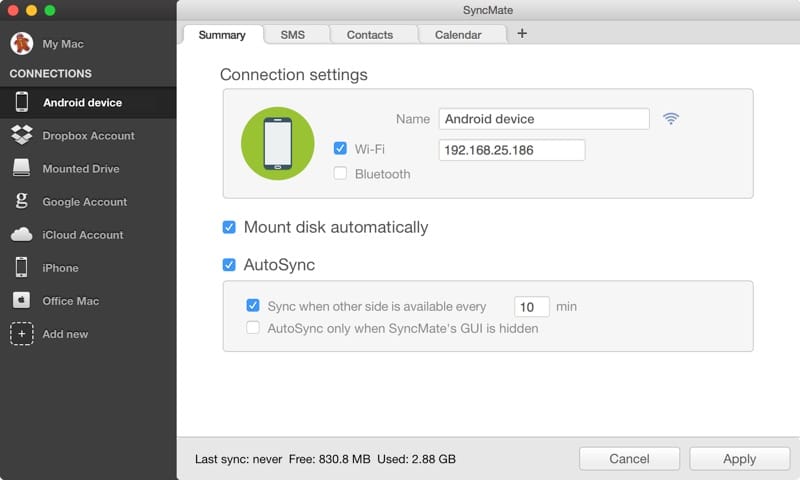This screenshot has height=480, width=800.
Task: Click the device Name input field
Action: (x=544, y=119)
